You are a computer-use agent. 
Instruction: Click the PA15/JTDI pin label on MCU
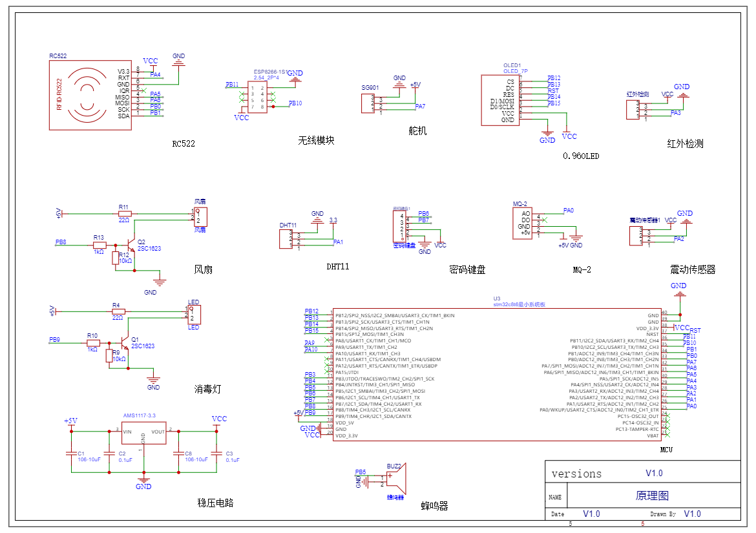pos(347,373)
